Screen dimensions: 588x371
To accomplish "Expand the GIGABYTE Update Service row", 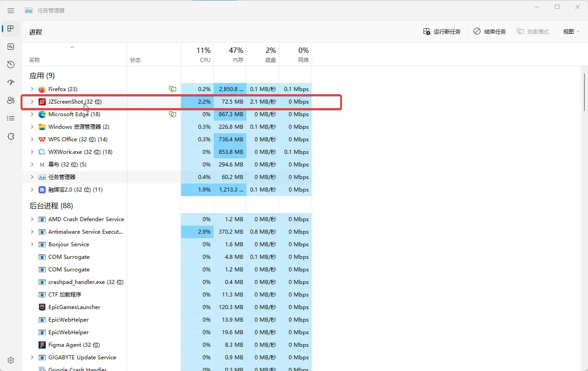I will click(x=32, y=358).
